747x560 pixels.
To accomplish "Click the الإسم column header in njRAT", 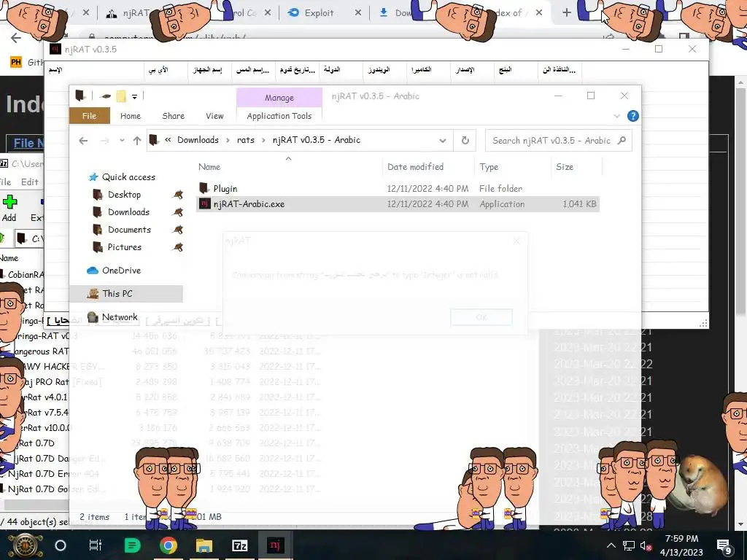I will pyautogui.click(x=55, y=70).
